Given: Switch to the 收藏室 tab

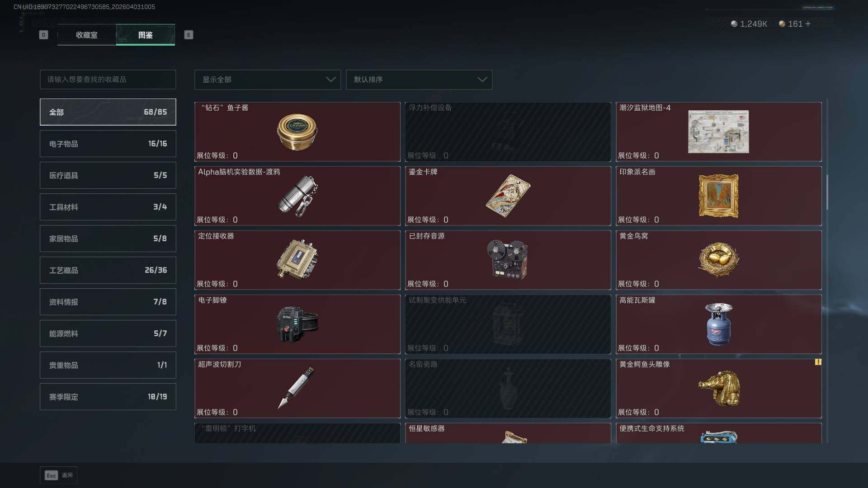Looking at the screenshot, I should click(x=87, y=35).
